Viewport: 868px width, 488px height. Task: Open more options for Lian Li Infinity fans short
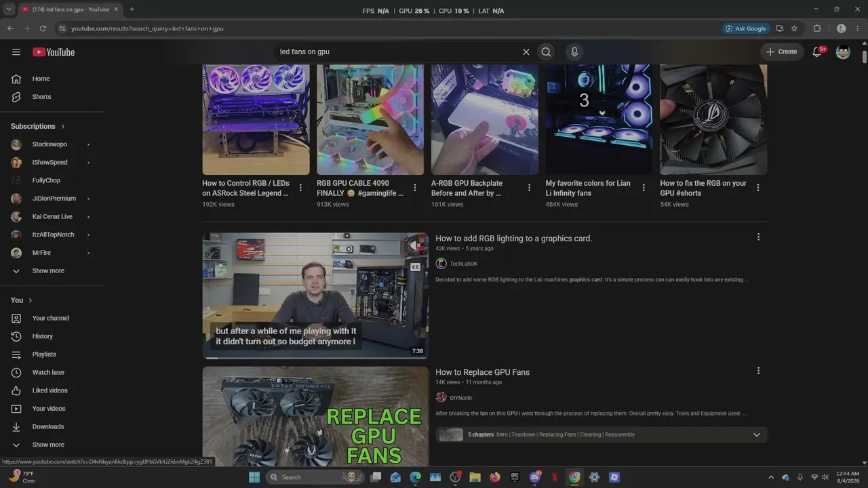pos(644,188)
